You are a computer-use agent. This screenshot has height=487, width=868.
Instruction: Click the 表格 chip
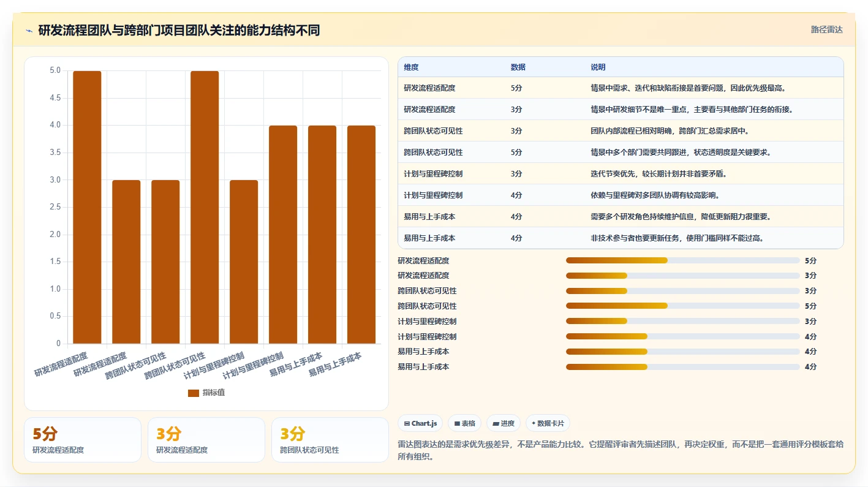(464, 423)
